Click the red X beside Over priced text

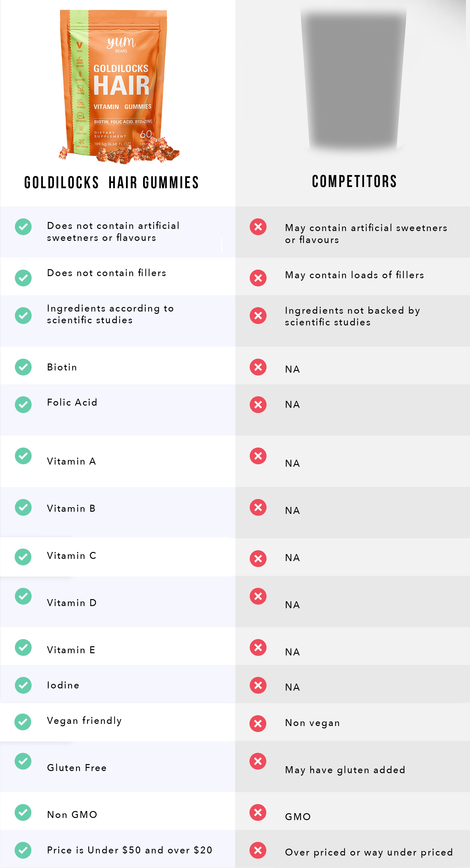point(258,850)
